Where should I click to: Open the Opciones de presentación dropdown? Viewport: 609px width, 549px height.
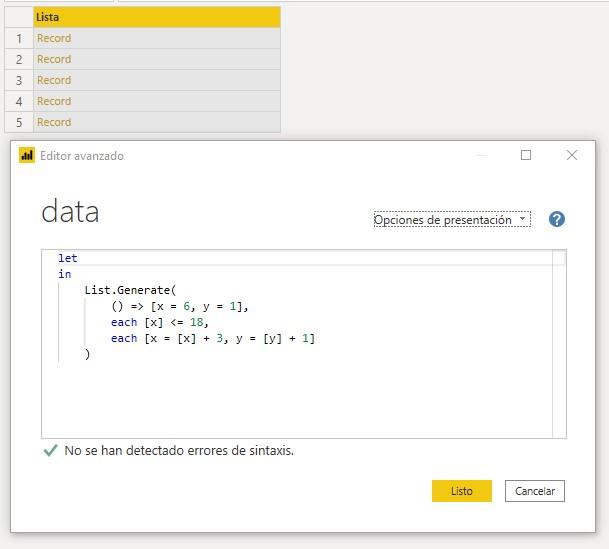point(451,220)
